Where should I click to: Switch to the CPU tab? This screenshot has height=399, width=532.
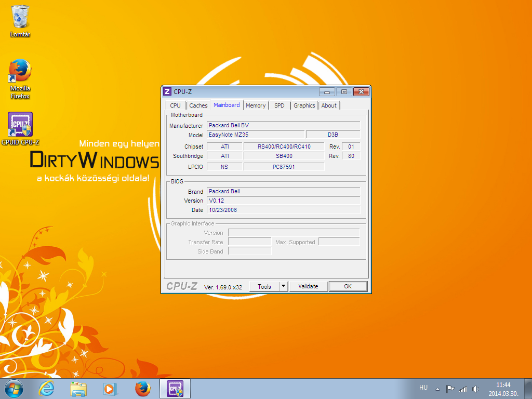tap(176, 105)
